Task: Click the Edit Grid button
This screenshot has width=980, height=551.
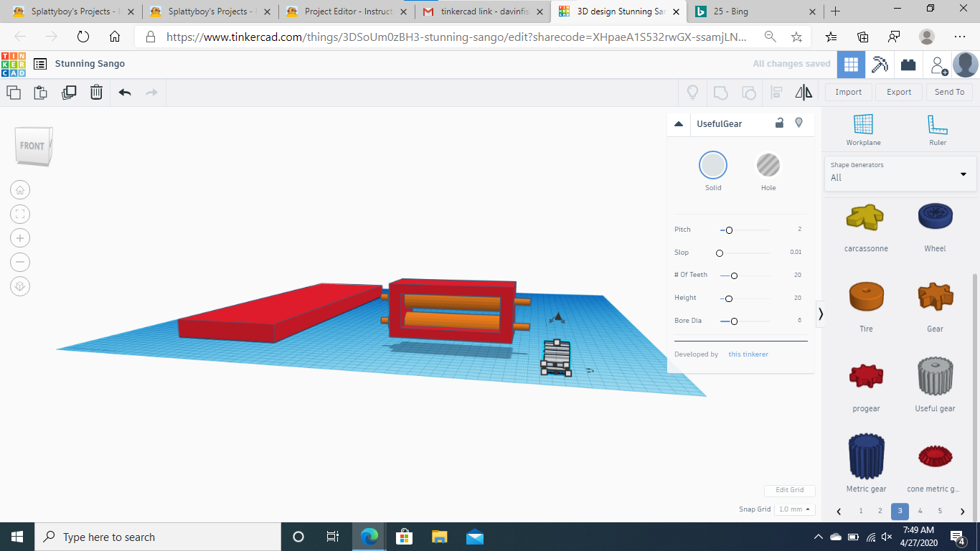Action: click(x=790, y=490)
